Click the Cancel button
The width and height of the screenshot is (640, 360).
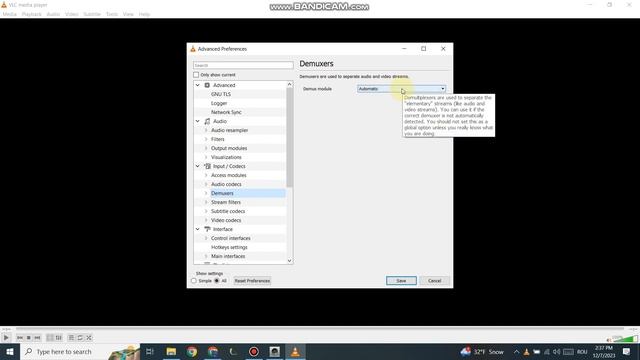pos(434,281)
